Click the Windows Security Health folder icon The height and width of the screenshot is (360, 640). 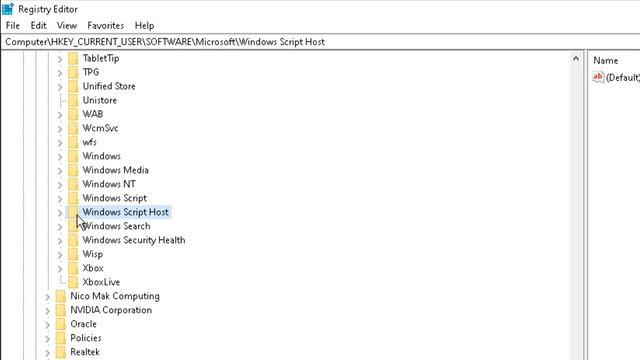[73, 240]
